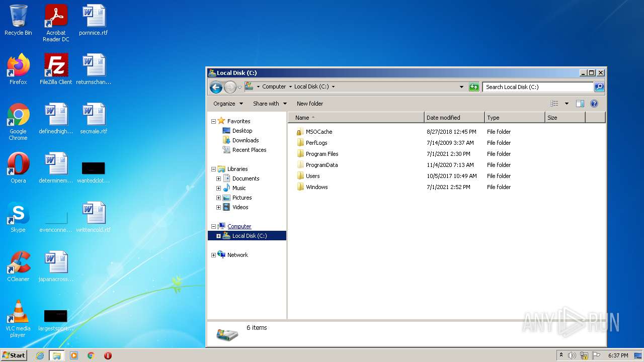Select the writtencold.rtf desktop file
This screenshot has width=644, height=362.
94,217
